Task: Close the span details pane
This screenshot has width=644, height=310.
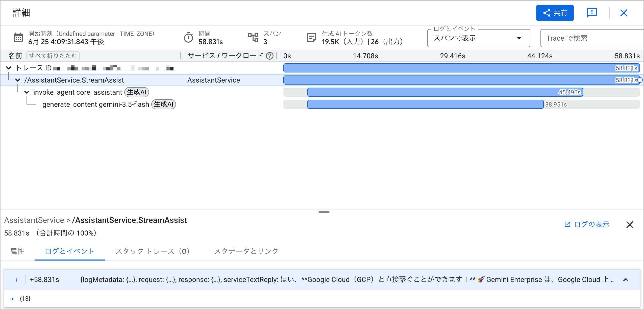Action: [630, 224]
